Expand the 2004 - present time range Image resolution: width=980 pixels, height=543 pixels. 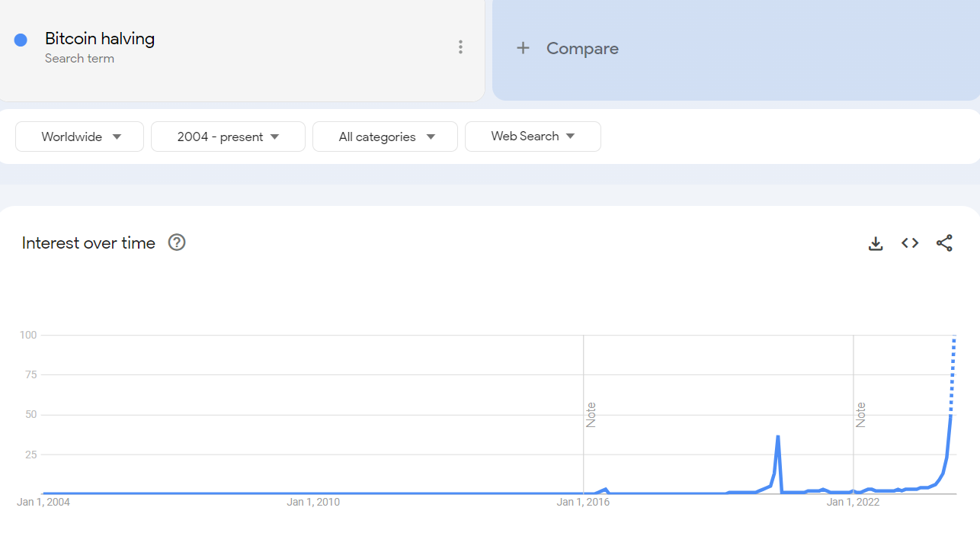pyautogui.click(x=228, y=137)
